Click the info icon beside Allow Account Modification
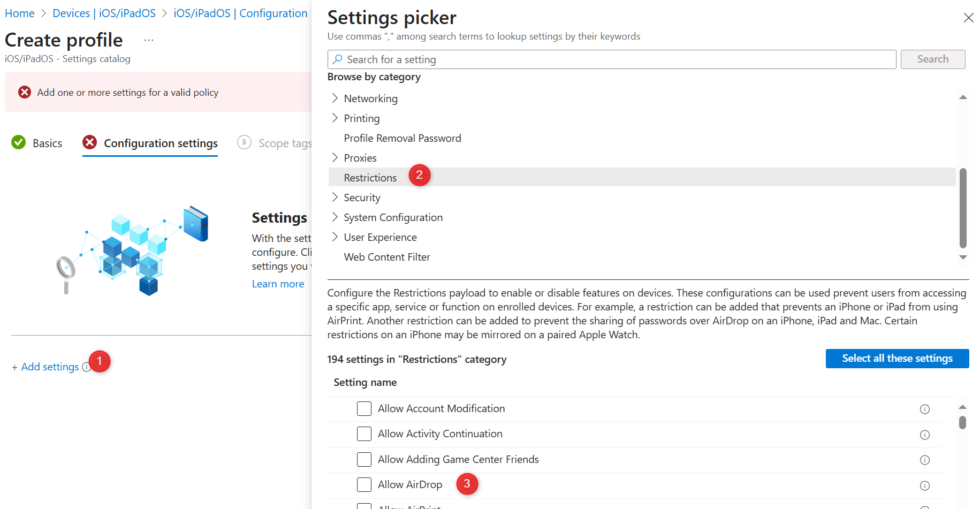 [x=925, y=409]
